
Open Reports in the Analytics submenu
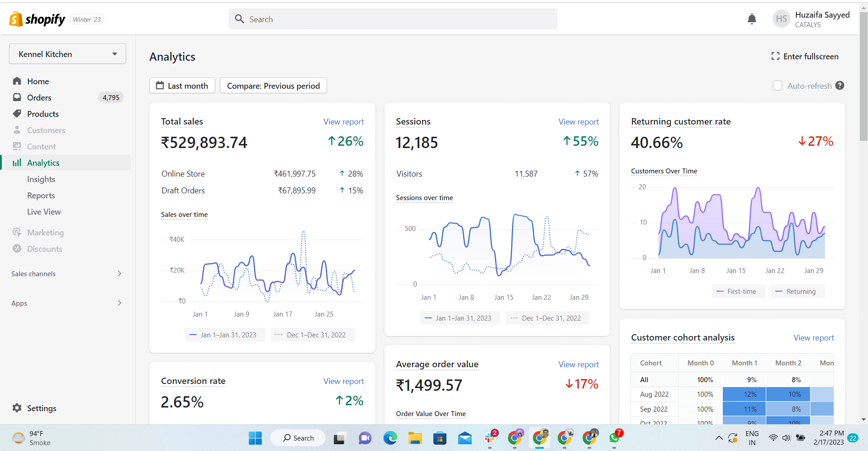(x=41, y=196)
